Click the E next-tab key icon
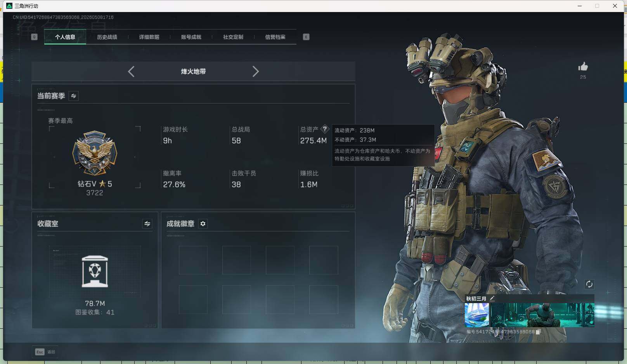Viewport: 627px width, 364px height. coord(306,37)
